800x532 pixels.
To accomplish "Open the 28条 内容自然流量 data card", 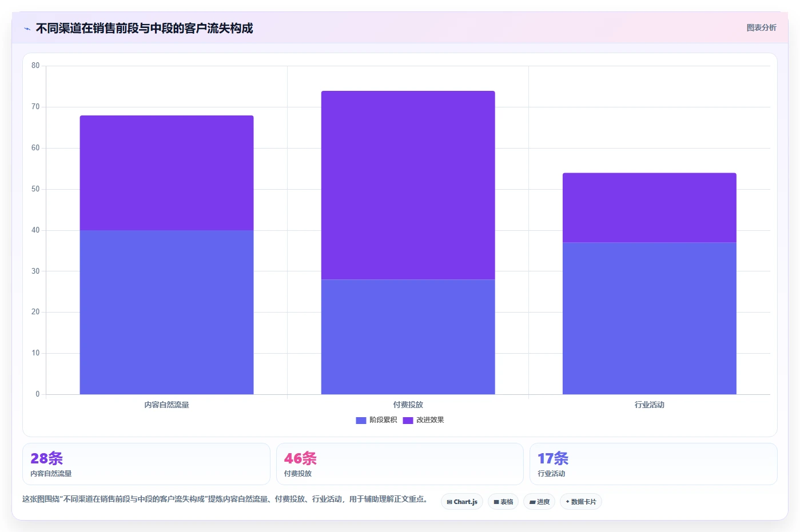I will pos(146,464).
